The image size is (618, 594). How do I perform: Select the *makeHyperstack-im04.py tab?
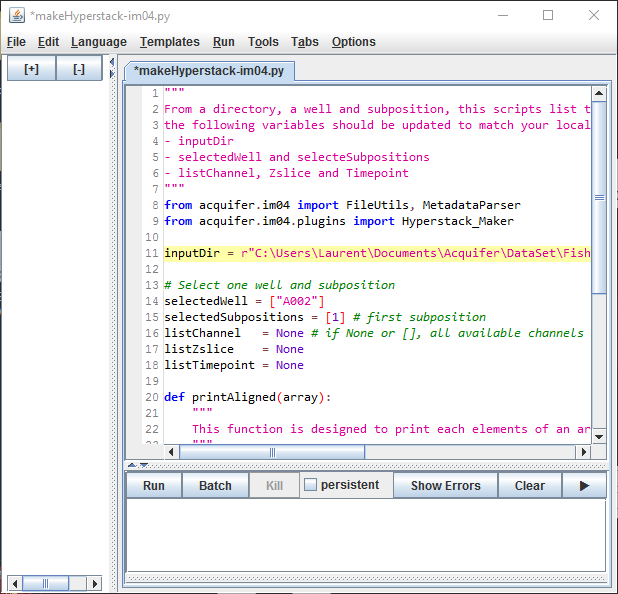209,71
